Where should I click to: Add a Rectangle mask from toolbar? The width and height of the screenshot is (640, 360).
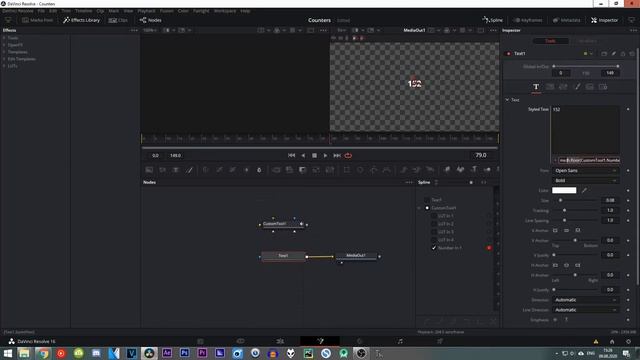pos(347,170)
